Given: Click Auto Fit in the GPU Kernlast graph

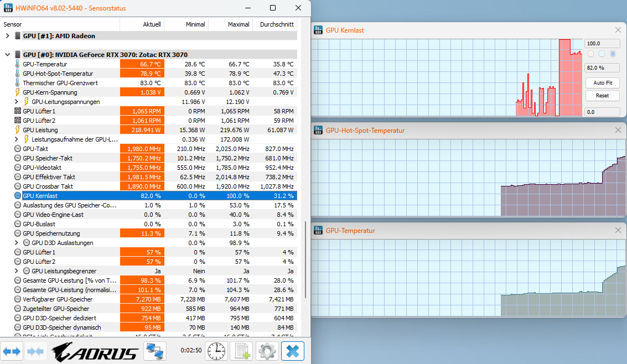Looking at the screenshot, I should (x=603, y=83).
